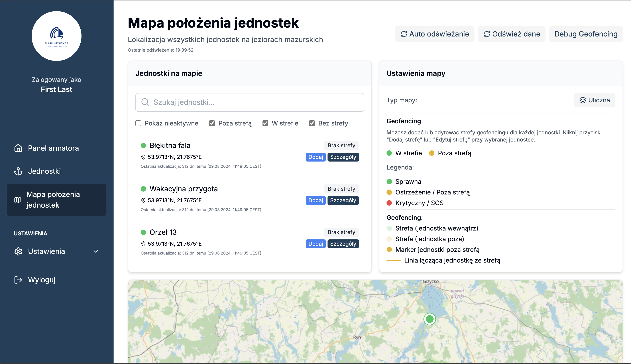Click the layers icon in Uliczna button
Viewport: 631px width, 364px height.
583,100
